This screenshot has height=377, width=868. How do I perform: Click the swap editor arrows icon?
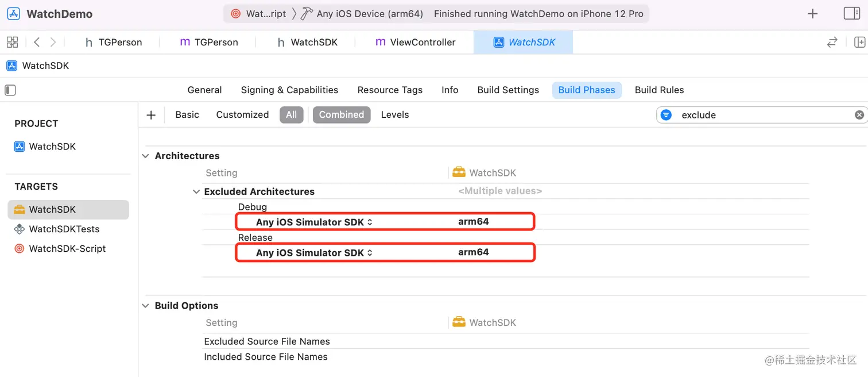tap(832, 42)
